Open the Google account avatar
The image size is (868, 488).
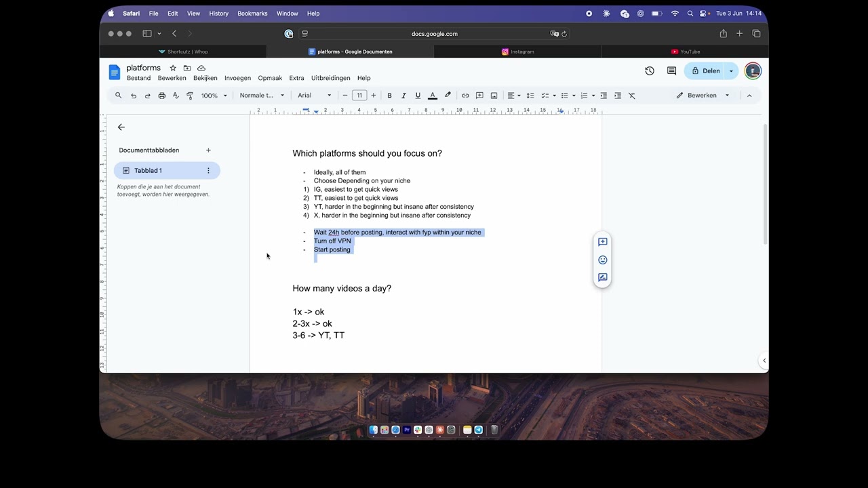click(753, 70)
